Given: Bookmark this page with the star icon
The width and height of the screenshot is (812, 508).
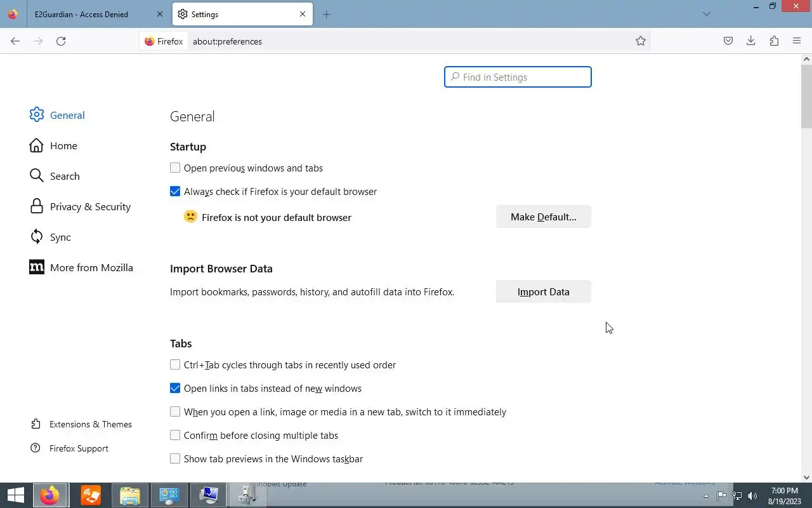Looking at the screenshot, I should 641,41.
